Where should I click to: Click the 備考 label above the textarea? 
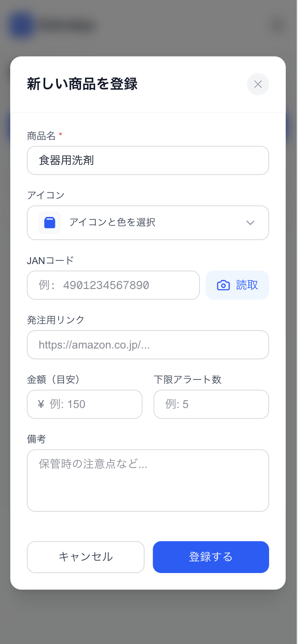37,439
